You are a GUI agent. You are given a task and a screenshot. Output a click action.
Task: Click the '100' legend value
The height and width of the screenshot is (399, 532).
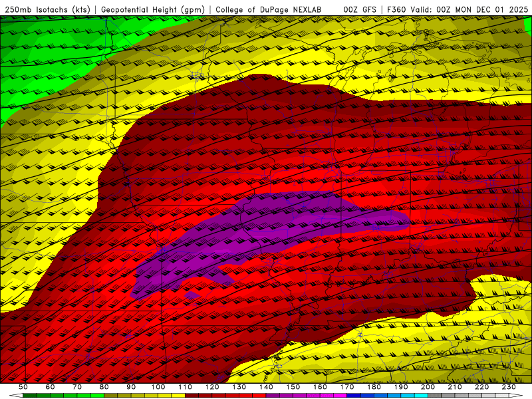tap(158, 387)
